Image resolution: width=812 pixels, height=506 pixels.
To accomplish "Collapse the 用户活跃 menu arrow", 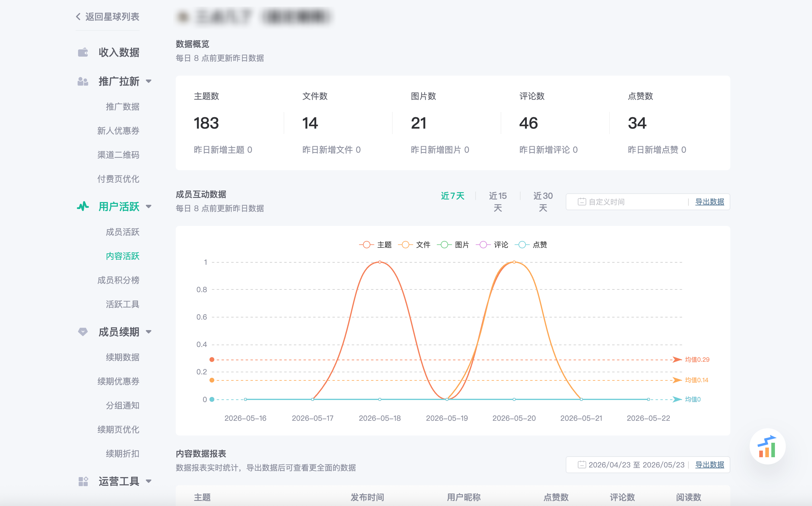I will click(149, 207).
